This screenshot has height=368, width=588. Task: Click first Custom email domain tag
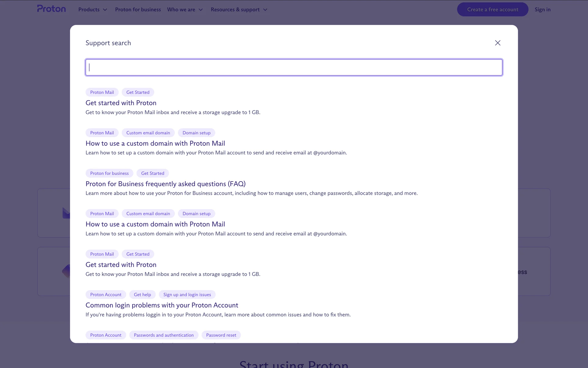[148, 133]
